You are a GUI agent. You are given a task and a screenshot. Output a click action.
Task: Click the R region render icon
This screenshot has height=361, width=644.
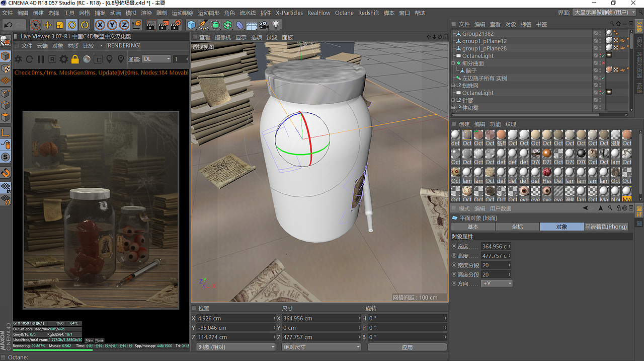click(52, 59)
